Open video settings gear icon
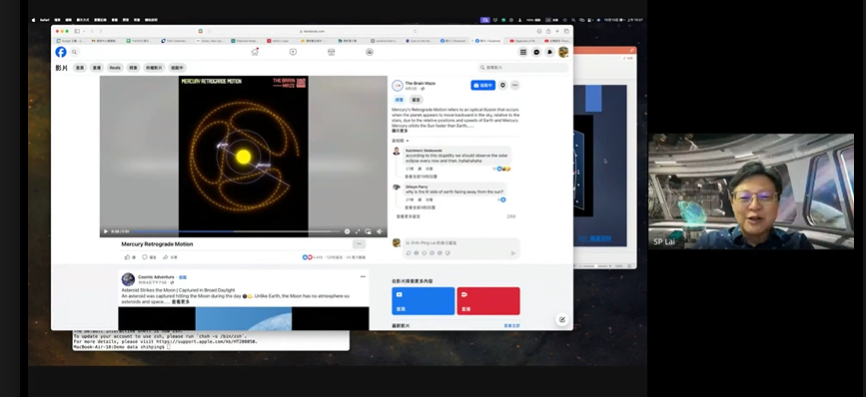The image size is (866, 397). (x=347, y=231)
